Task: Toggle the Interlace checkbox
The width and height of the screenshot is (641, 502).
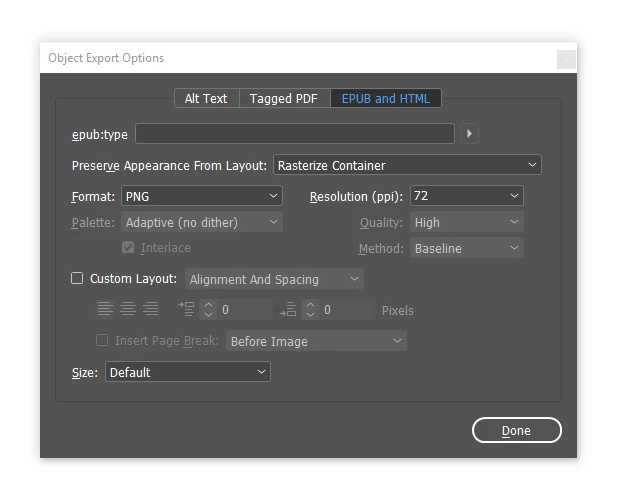Action: coord(128,247)
